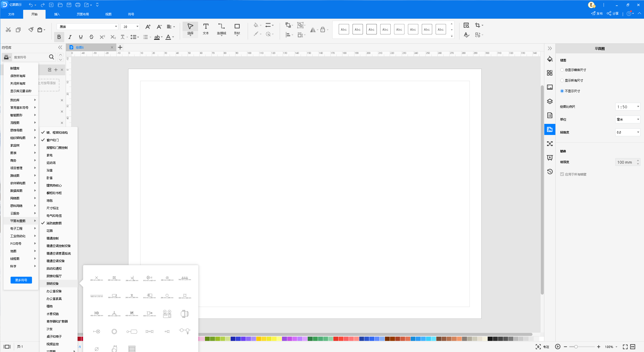The width and height of the screenshot is (644, 352).
Task: Uncheck 窗户和门 library
Action: [x=59, y=140]
